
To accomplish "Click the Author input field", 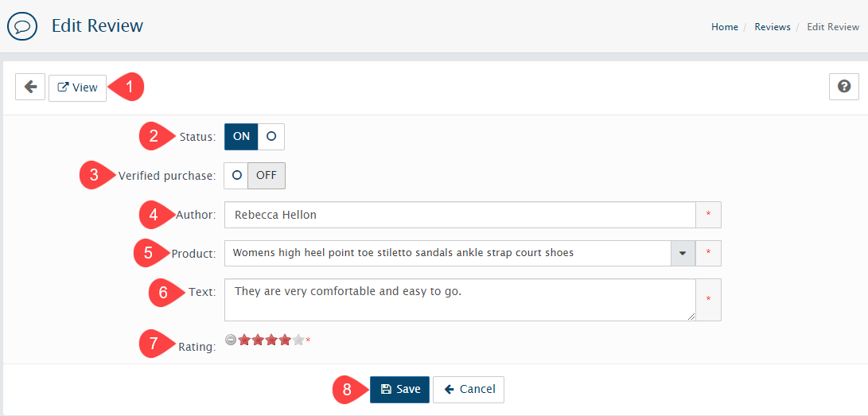I will pos(460,215).
